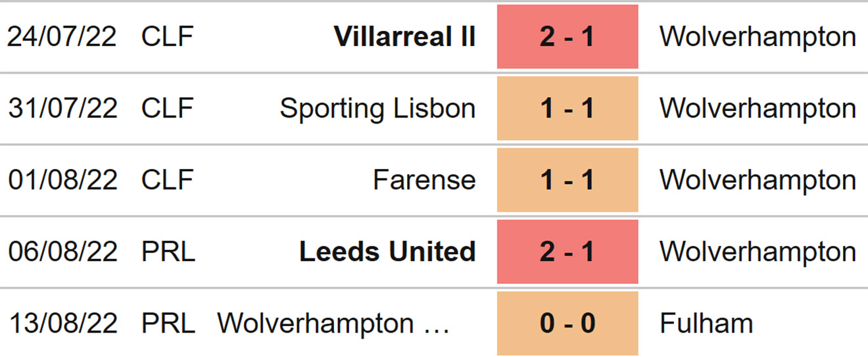Open the Farense 1 - 1 score box
Screen dimensions: 868x357
click(x=567, y=180)
